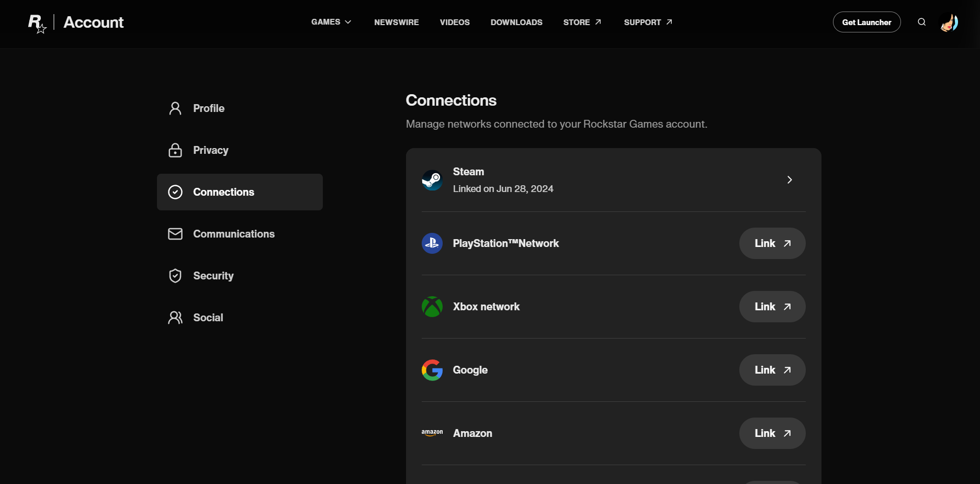Image resolution: width=980 pixels, height=484 pixels.
Task: Expand the Games dropdown menu
Action: [331, 22]
